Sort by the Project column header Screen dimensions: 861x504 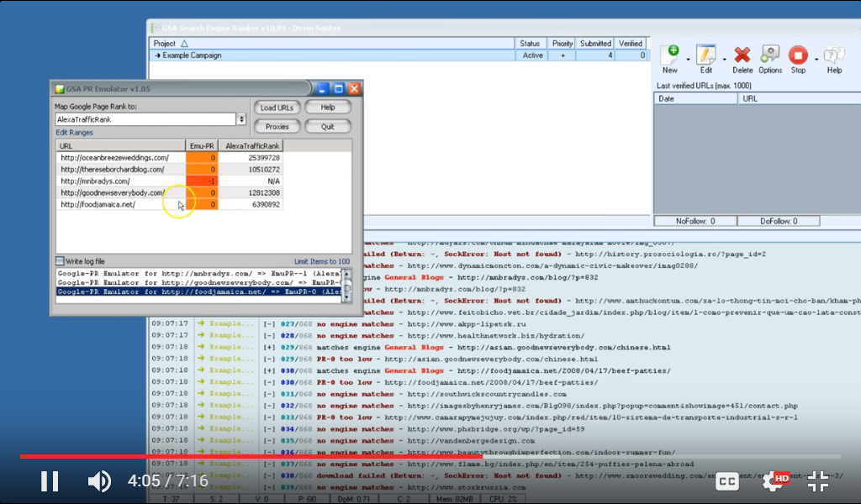331,44
